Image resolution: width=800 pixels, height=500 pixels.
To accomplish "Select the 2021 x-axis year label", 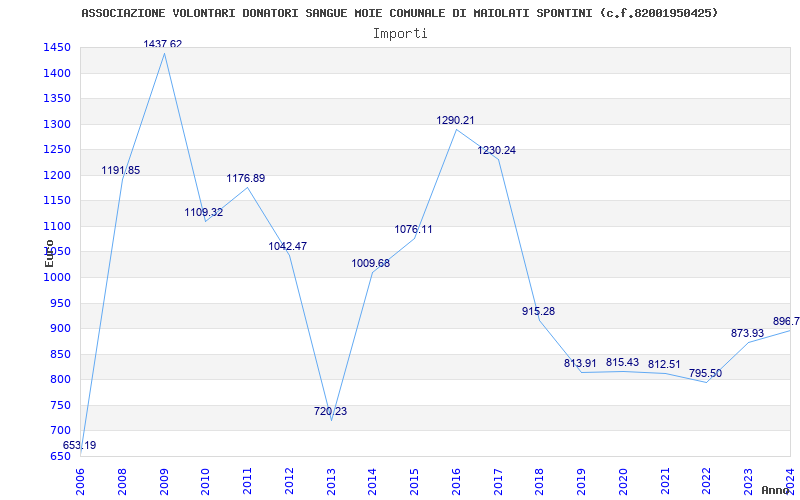I will click(x=665, y=482).
